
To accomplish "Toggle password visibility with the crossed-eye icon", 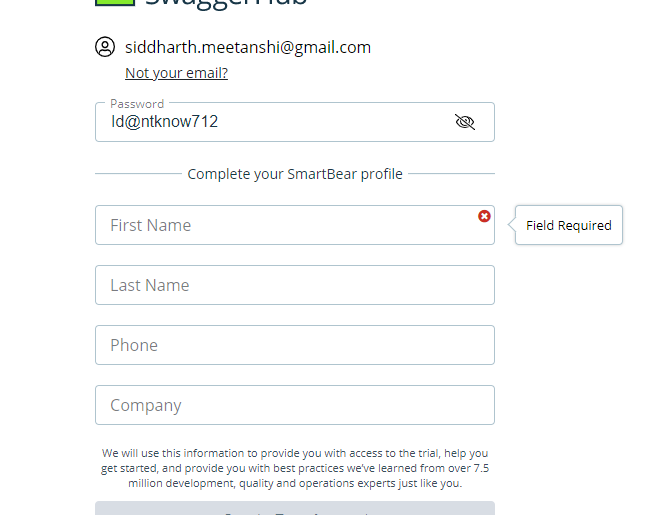I will [465, 122].
